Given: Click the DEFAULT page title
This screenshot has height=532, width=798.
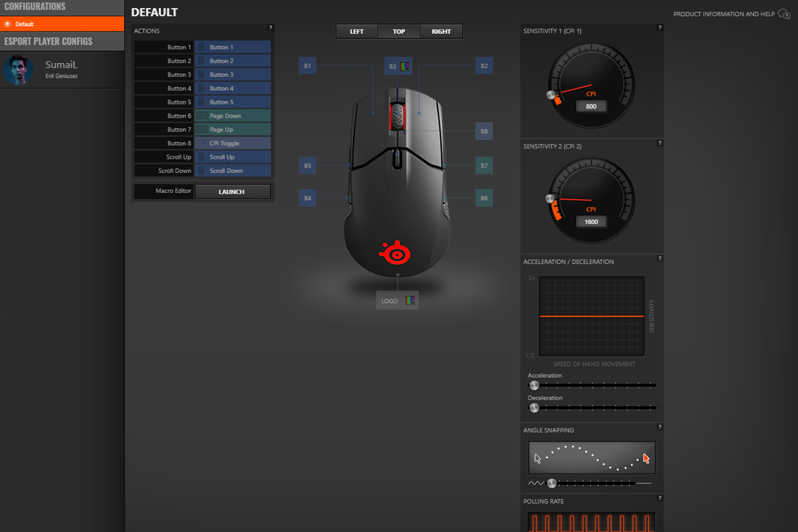Looking at the screenshot, I should 154,12.
